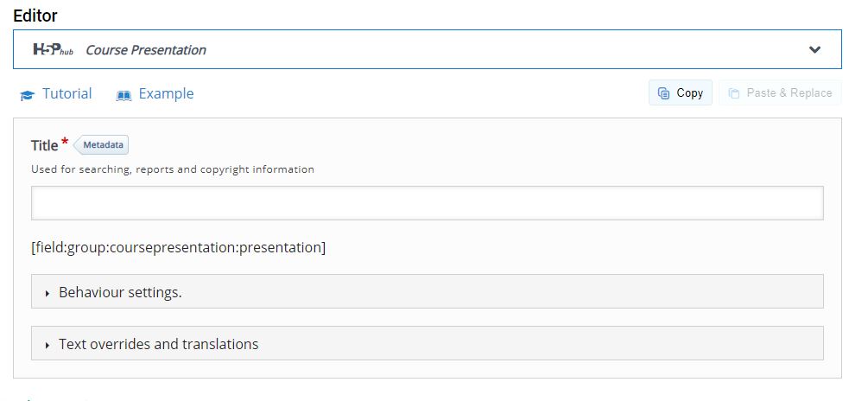Click the coursepresentation presentation field placeholder text
The image size is (868, 401).
pos(178,247)
